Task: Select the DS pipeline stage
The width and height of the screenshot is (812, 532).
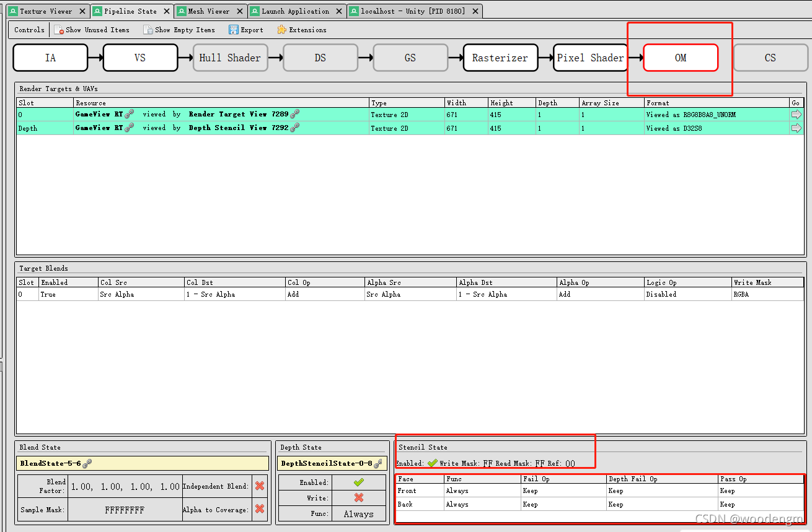Action: 320,58
